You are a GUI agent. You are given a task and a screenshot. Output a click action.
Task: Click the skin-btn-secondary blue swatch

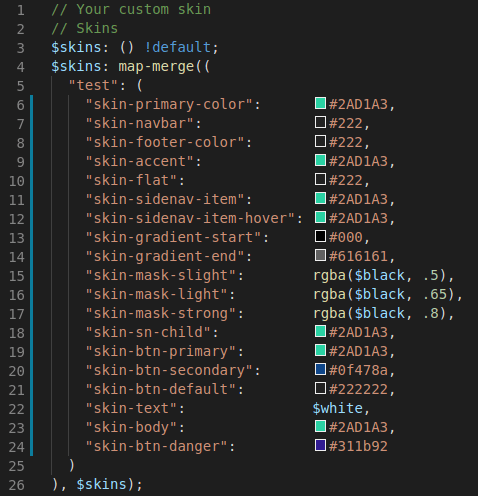pos(320,369)
